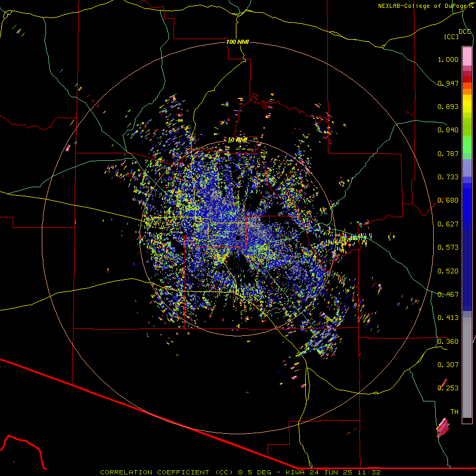
Task: Pick the red segment of the color bar
Action: click(x=467, y=79)
